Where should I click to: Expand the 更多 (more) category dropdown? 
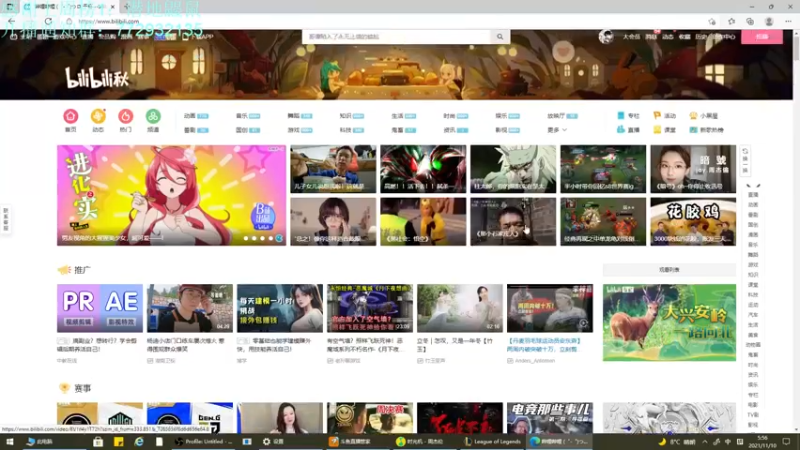[557, 130]
